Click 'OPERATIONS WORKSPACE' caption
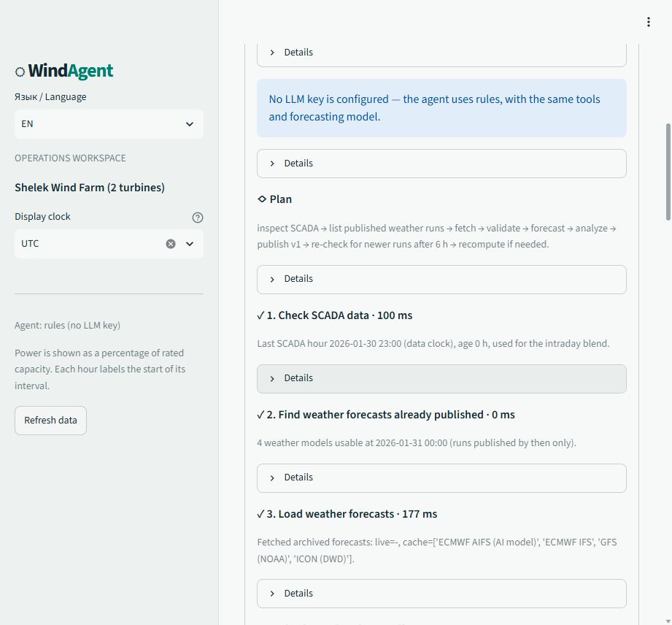 (x=70, y=158)
